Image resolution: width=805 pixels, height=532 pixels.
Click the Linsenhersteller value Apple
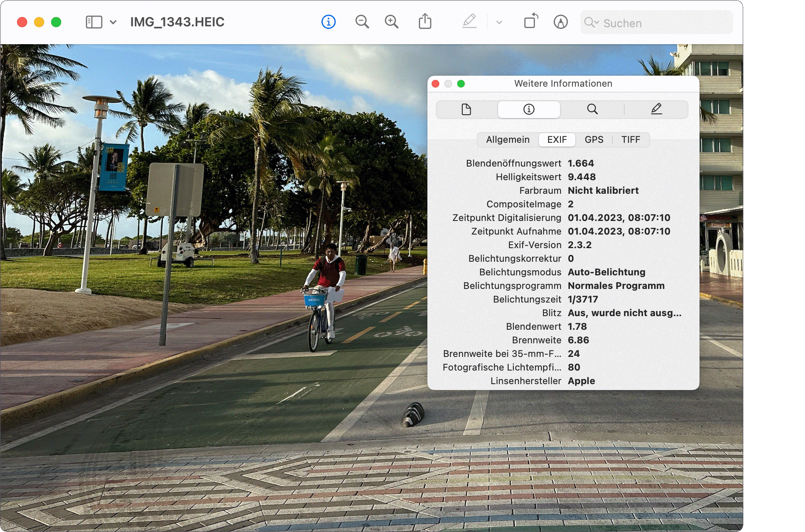581,381
